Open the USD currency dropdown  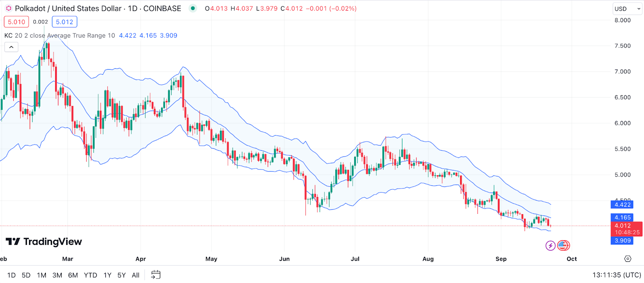point(627,8)
